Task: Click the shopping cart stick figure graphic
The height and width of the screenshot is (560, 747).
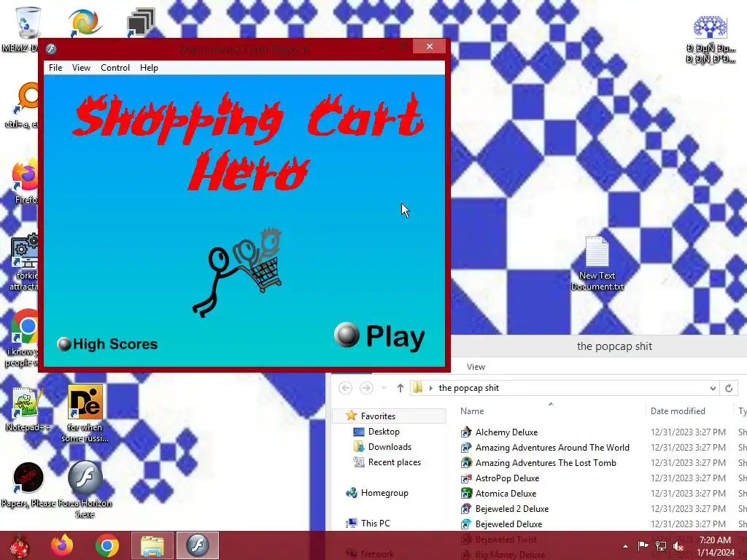Action: point(237,273)
